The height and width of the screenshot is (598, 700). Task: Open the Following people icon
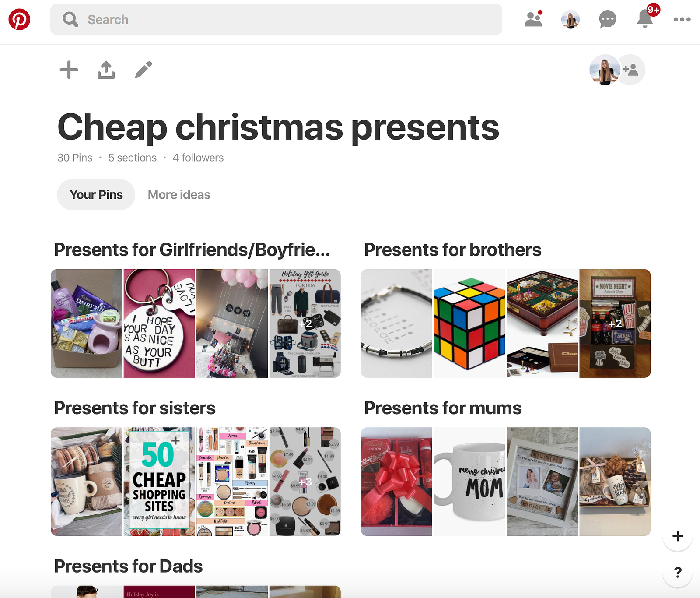(x=533, y=19)
